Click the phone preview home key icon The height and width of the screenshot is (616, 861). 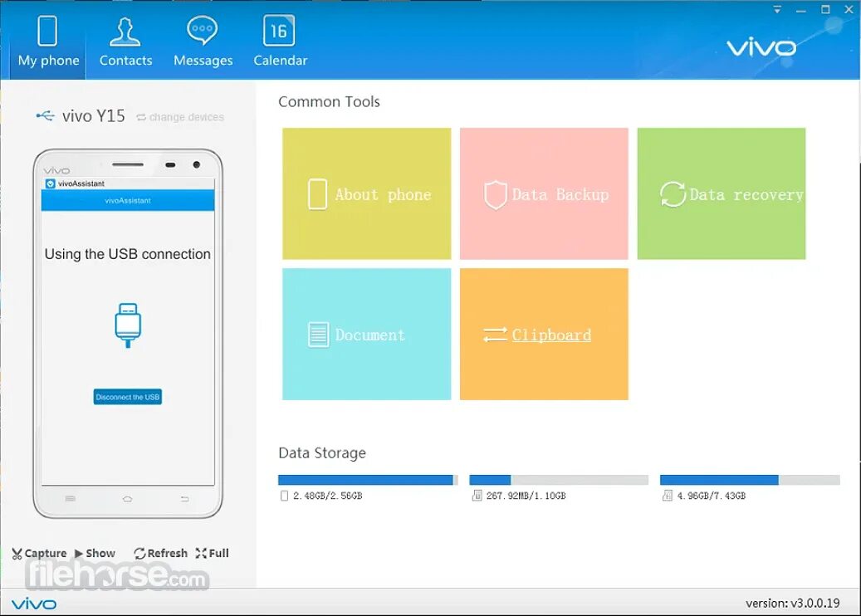tap(127, 499)
